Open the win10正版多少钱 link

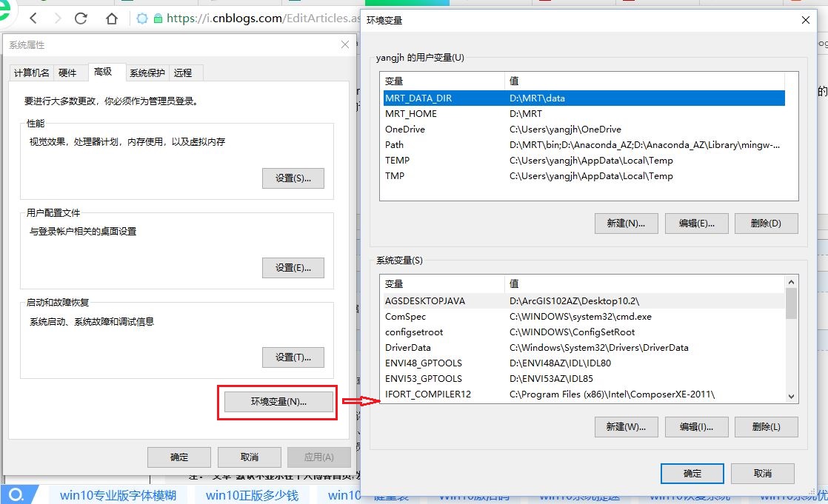[252, 496]
